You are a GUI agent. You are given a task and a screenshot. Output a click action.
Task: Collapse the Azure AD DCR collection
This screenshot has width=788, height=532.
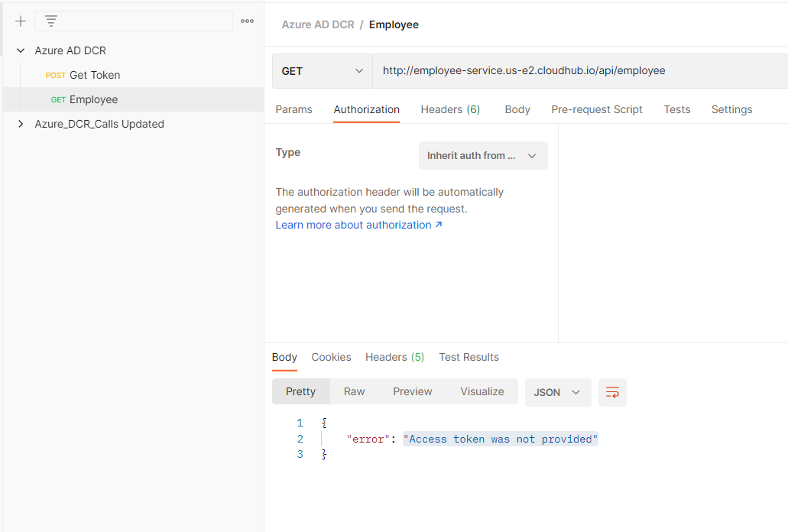(x=20, y=50)
